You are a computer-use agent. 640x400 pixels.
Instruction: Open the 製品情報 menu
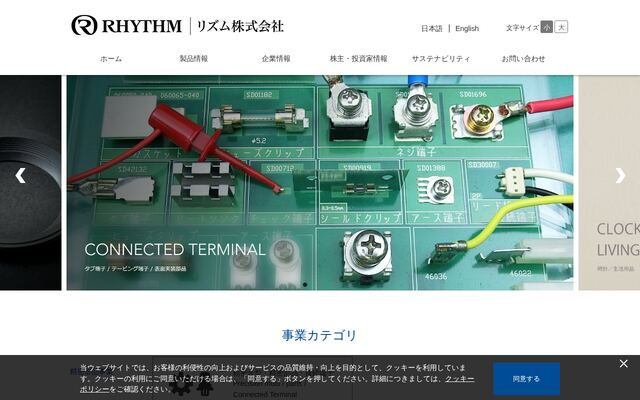click(193, 59)
